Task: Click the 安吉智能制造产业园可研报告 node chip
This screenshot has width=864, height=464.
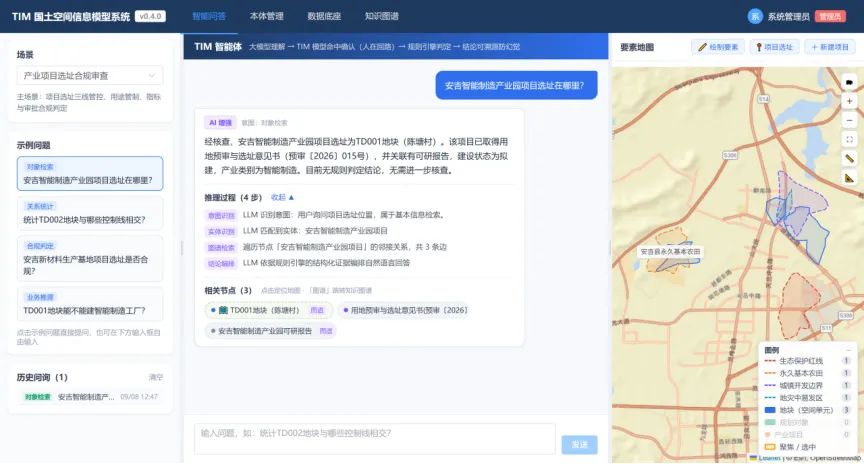Action: click(x=270, y=331)
